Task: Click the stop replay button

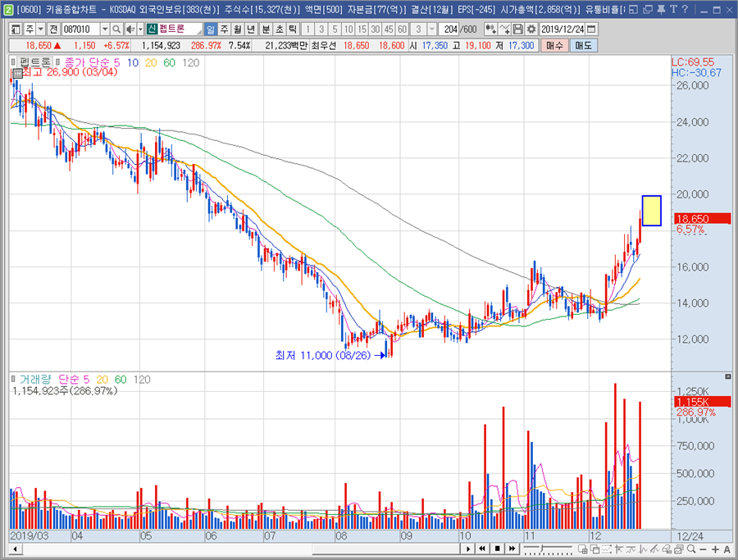Action: pos(497,549)
